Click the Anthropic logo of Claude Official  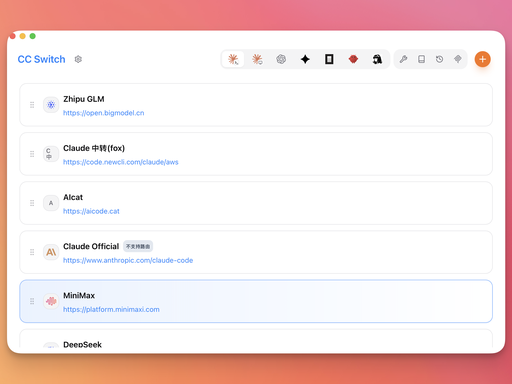51,252
